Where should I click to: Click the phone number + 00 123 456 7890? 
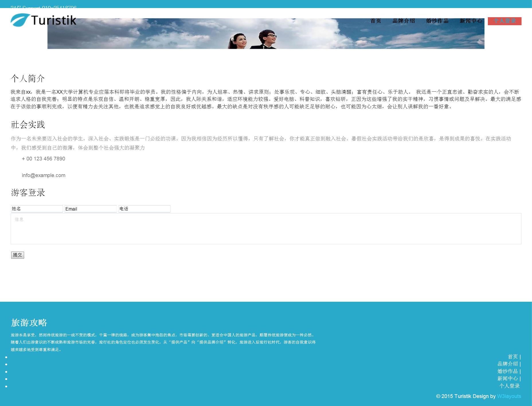pyautogui.click(x=43, y=159)
